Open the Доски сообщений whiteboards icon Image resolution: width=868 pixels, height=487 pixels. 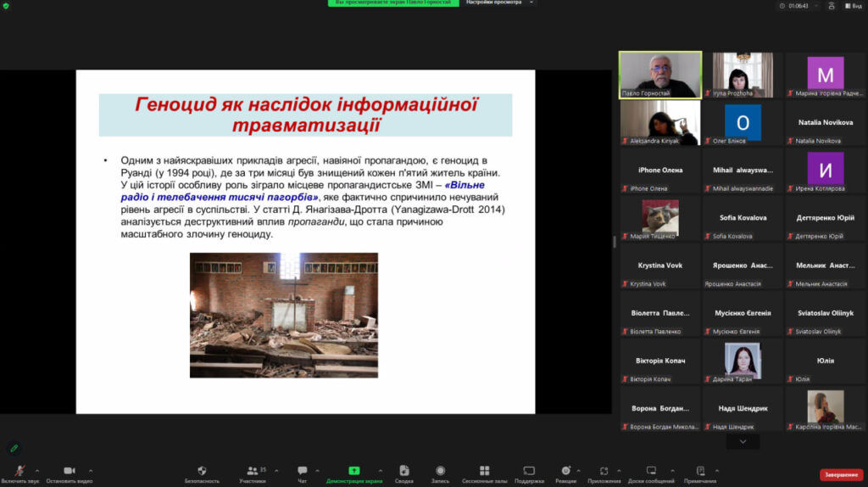pyautogui.click(x=650, y=471)
